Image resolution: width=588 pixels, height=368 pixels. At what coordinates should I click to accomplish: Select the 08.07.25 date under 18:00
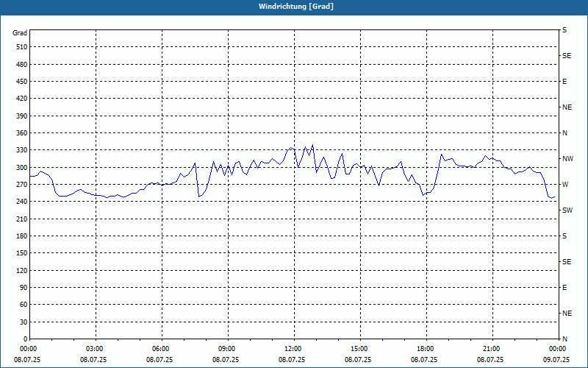pyautogui.click(x=424, y=360)
